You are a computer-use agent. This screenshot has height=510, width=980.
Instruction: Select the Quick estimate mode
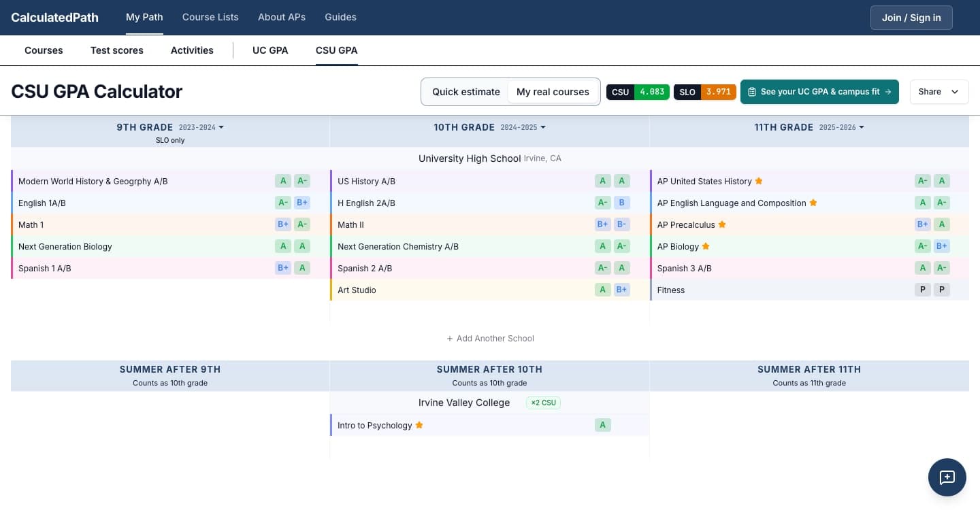coord(466,92)
